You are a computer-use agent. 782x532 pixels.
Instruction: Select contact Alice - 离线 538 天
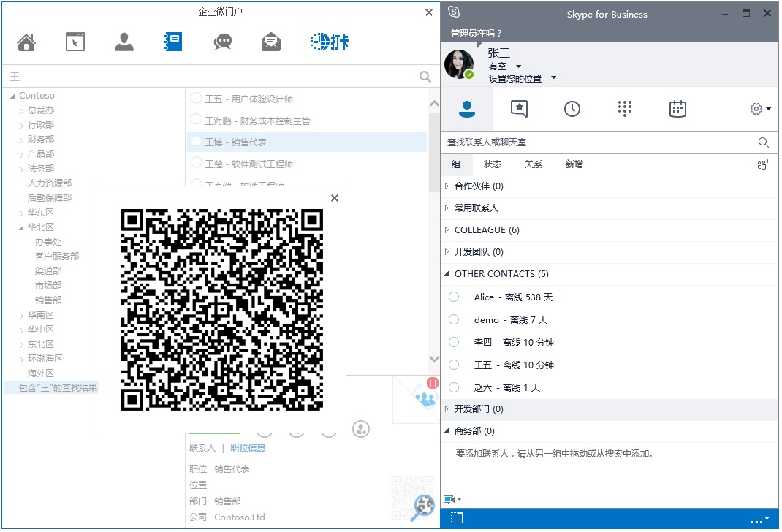(610, 297)
